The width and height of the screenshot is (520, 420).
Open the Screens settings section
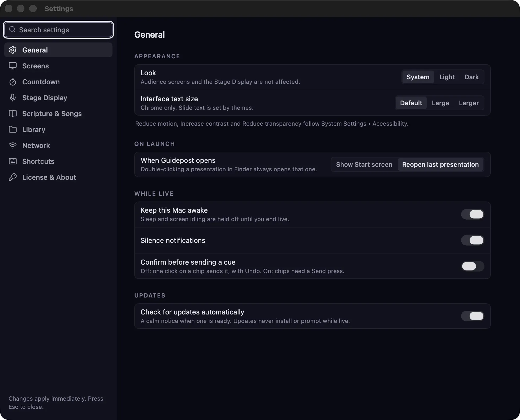tap(58, 66)
